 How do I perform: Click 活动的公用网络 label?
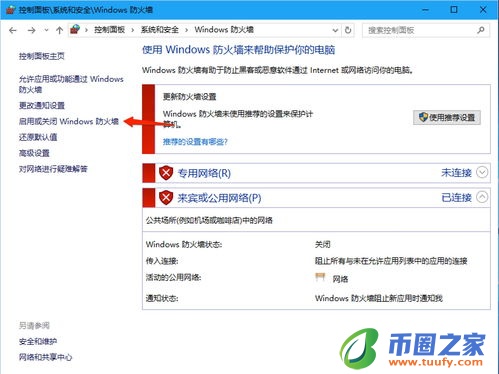click(173, 277)
